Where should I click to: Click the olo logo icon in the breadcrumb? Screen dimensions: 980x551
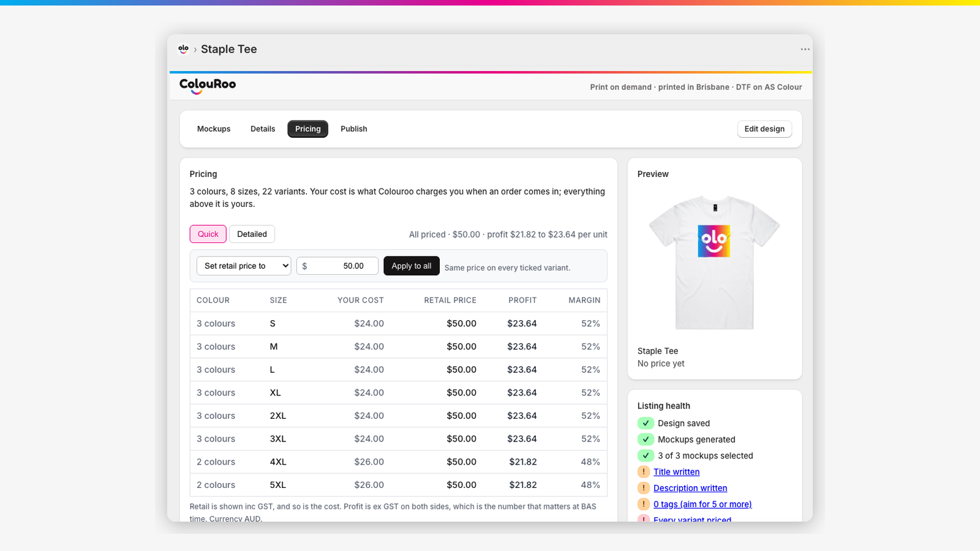[183, 49]
